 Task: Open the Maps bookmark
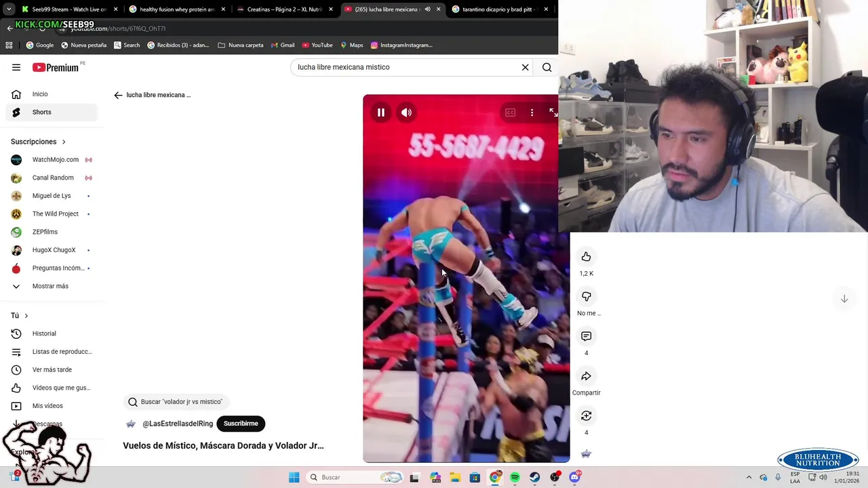(x=351, y=45)
